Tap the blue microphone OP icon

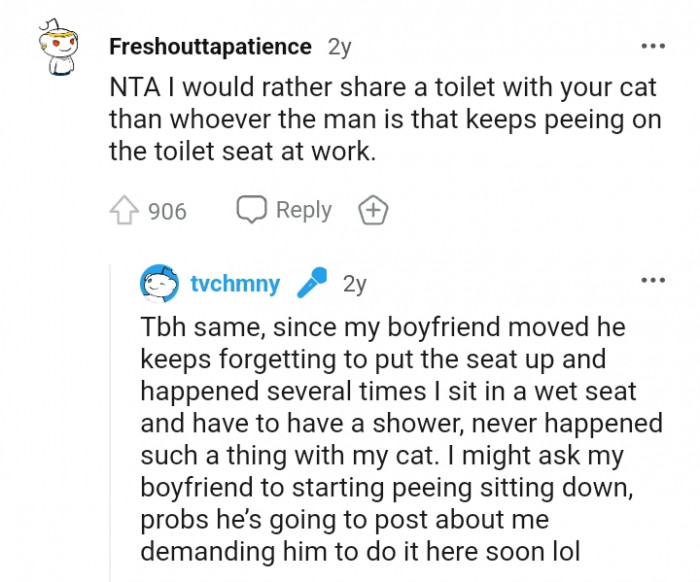pyautogui.click(x=312, y=283)
